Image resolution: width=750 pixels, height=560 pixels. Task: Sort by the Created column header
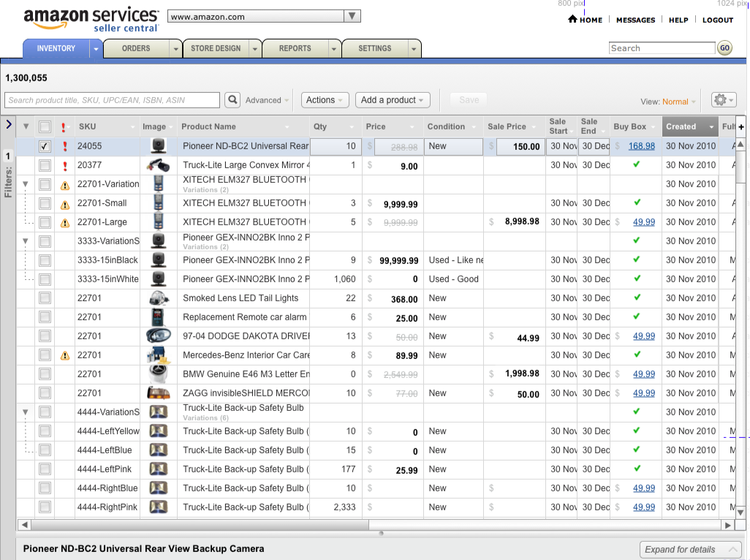[x=690, y=126]
